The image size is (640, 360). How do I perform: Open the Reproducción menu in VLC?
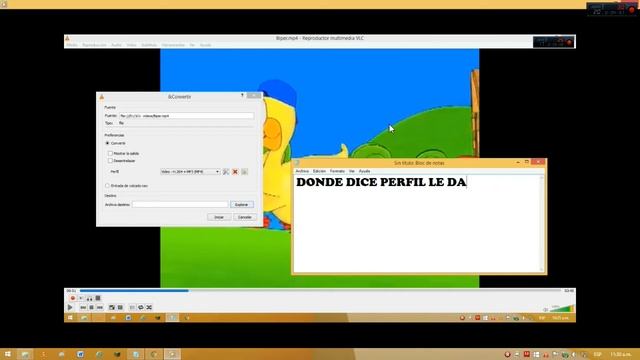click(94, 45)
